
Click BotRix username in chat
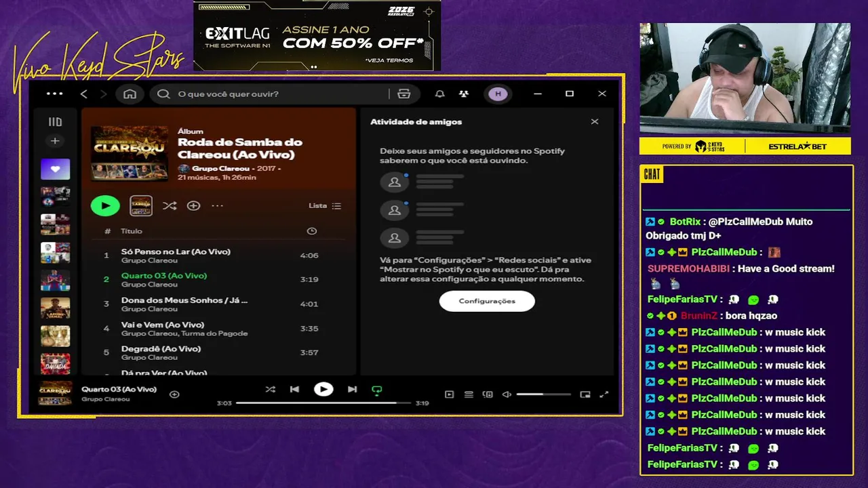685,222
